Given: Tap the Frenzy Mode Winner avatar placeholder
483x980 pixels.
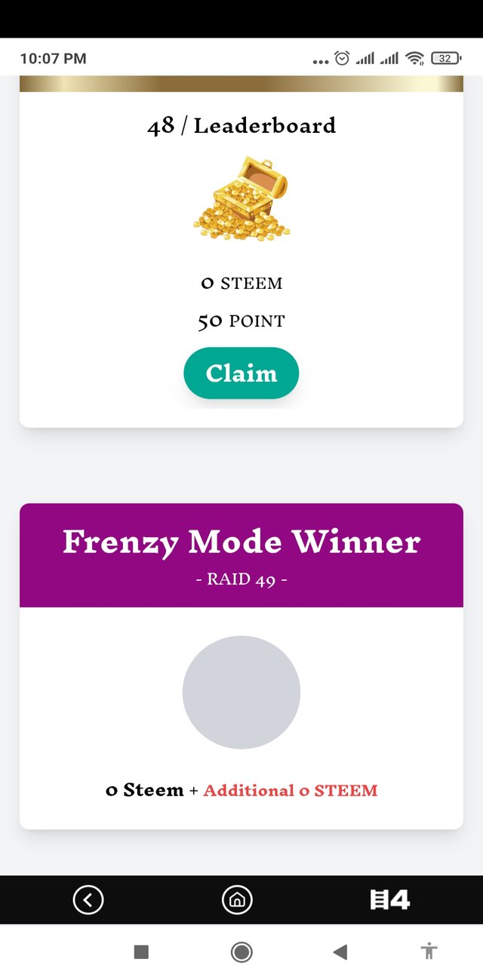Looking at the screenshot, I should click(241, 693).
